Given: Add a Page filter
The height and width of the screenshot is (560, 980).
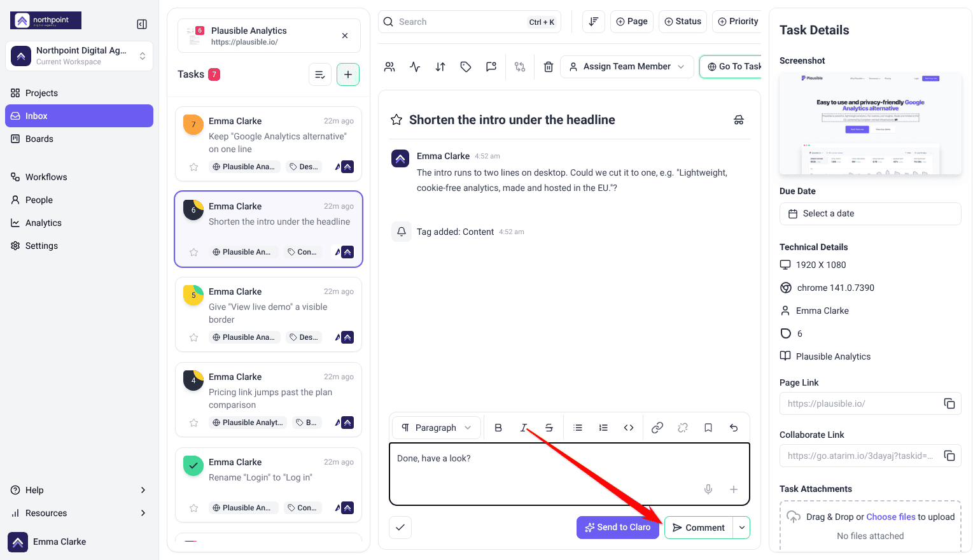Looking at the screenshot, I should (x=631, y=22).
